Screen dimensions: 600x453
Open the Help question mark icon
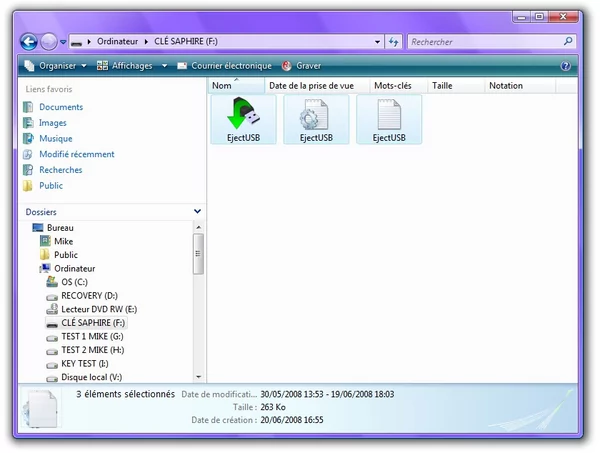click(566, 66)
